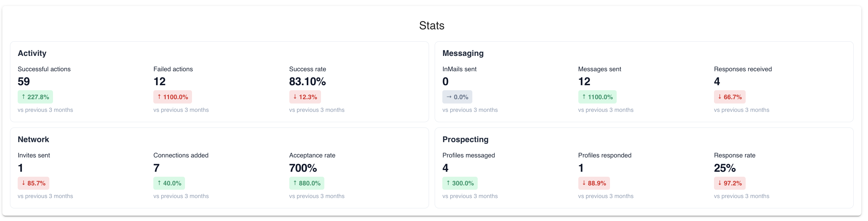Click the green 227.8% successful actions badge
The width and height of the screenshot is (868, 221).
tap(35, 97)
